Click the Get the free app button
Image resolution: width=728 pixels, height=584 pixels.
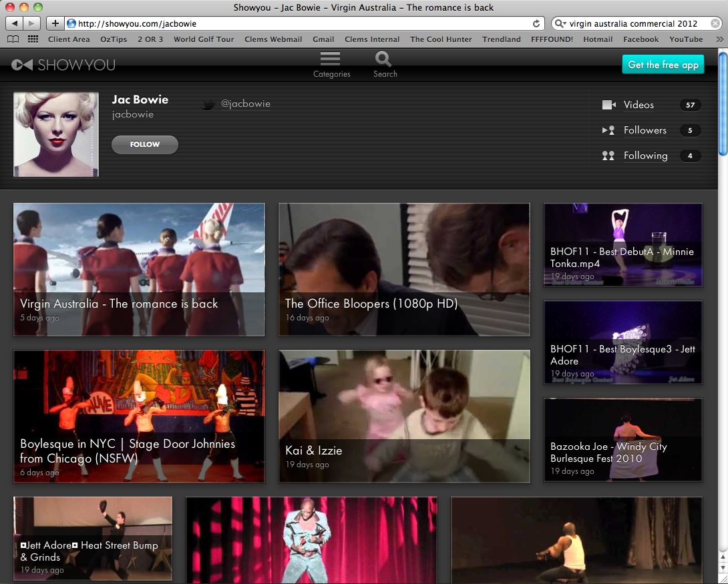click(x=663, y=65)
